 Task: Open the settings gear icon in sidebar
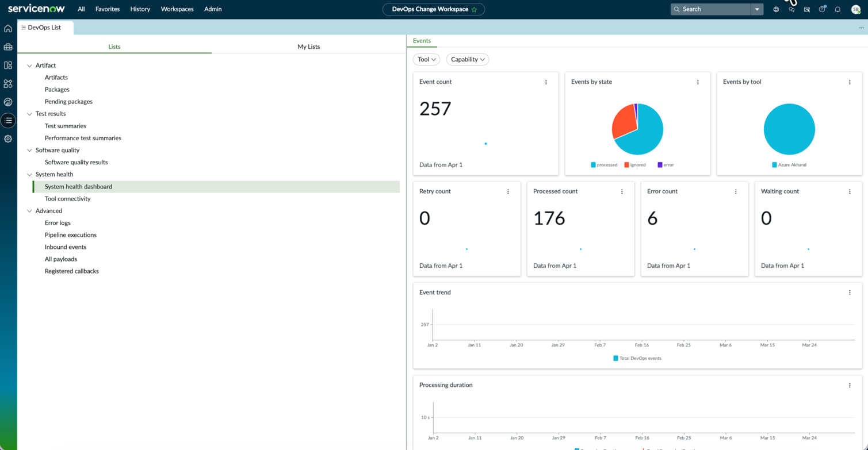tap(8, 139)
